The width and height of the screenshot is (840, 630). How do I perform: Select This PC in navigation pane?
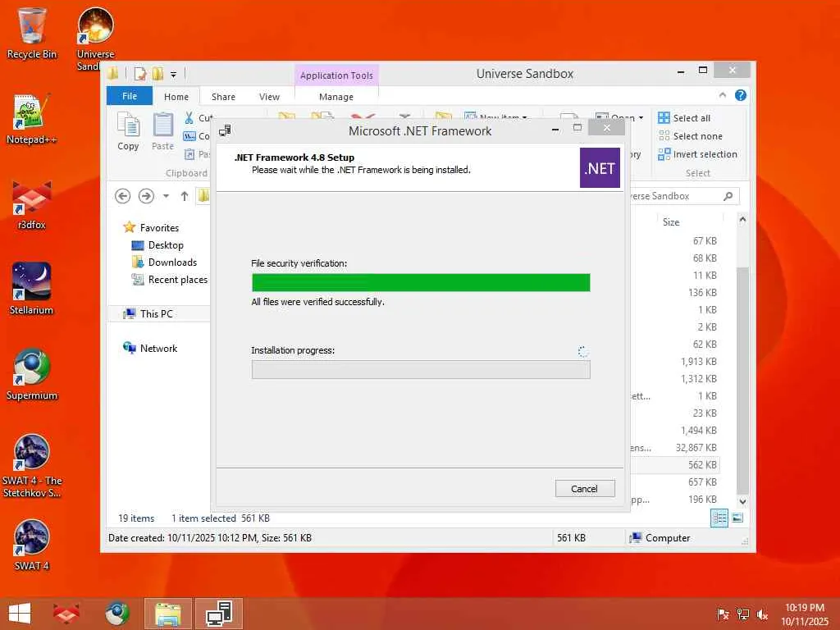[148, 313]
